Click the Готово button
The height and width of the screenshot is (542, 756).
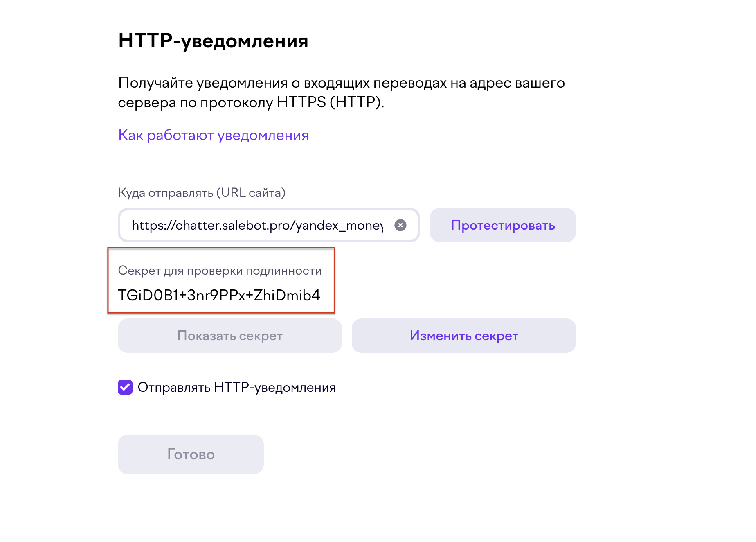coord(191,454)
